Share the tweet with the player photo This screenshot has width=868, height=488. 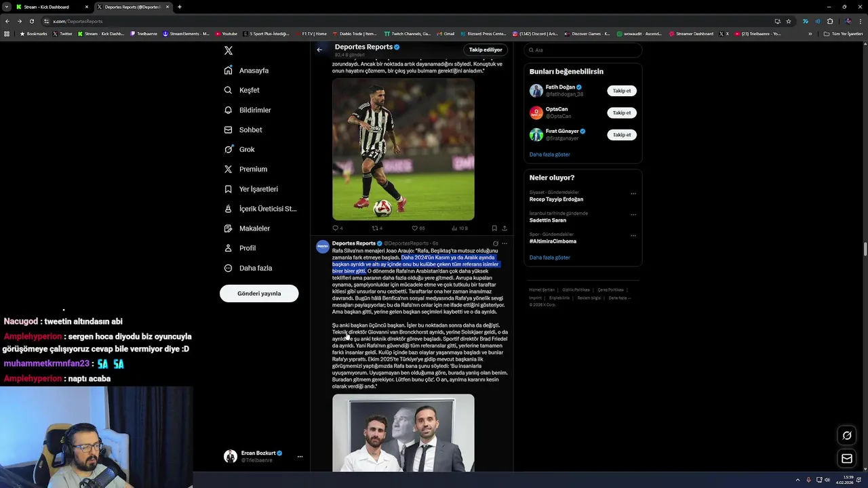pyautogui.click(x=505, y=228)
